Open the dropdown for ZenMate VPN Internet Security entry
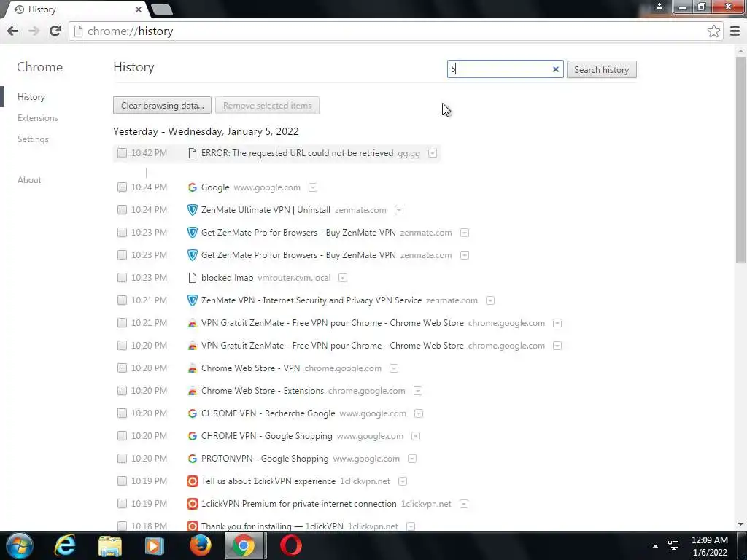This screenshot has width=747, height=560. coord(490,300)
